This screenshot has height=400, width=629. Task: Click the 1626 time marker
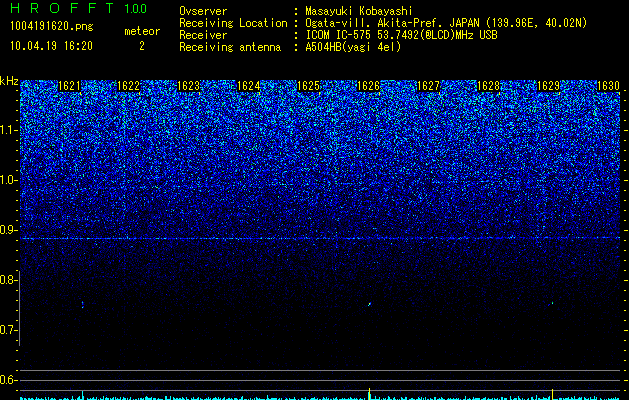click(x=368, y=86)
